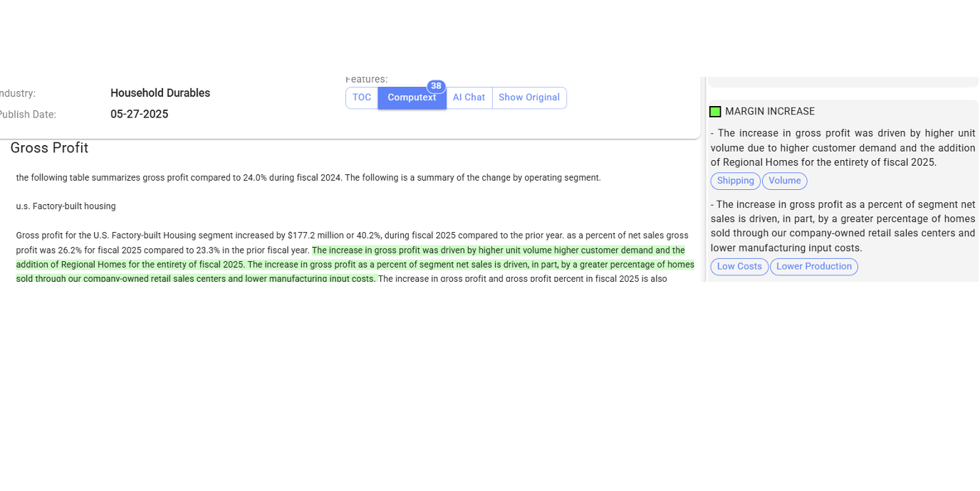Click the sentence summarizing gross profit versus 24.0%

tap(308, 178)
